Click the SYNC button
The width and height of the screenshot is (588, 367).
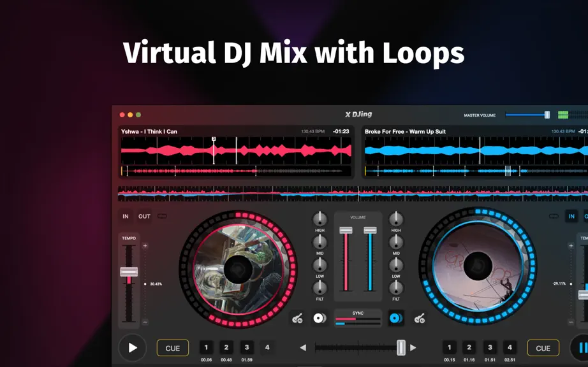[358, 318]
